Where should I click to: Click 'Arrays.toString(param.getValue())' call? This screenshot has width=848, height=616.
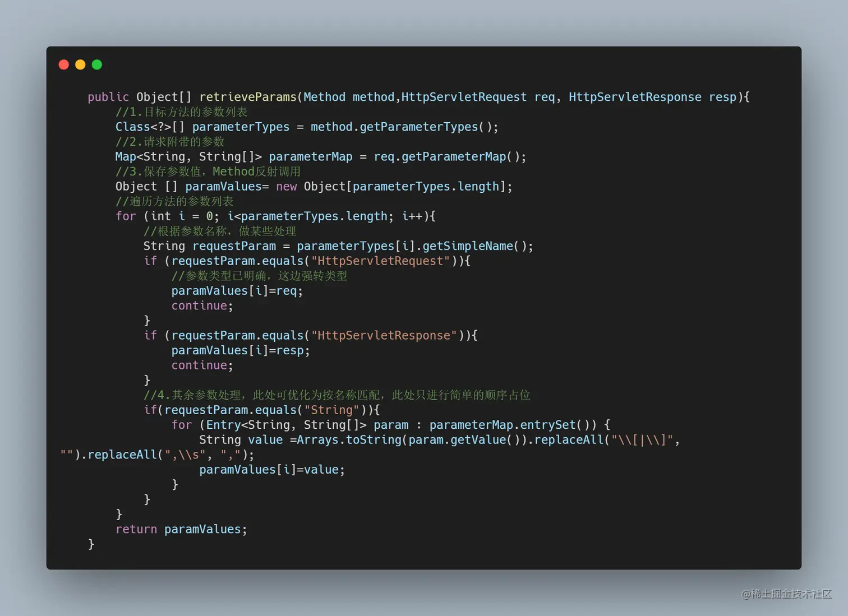412,439
